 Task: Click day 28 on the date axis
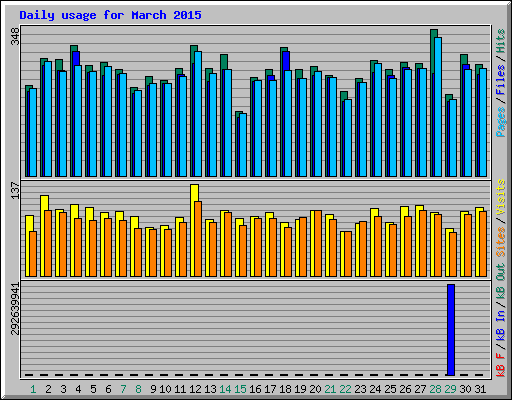pyautogui.click(x=435, y=389)
